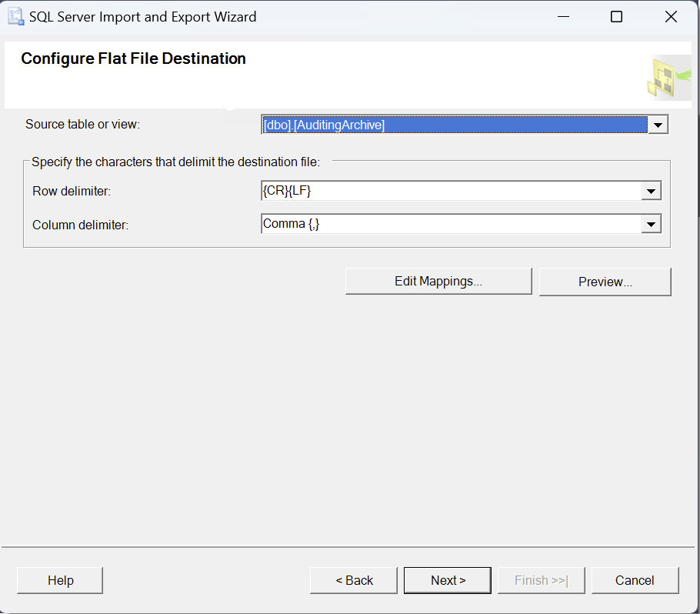Maximize the wizard window
The width and height of the screenshot is (700, 614).
coord(616,17)
